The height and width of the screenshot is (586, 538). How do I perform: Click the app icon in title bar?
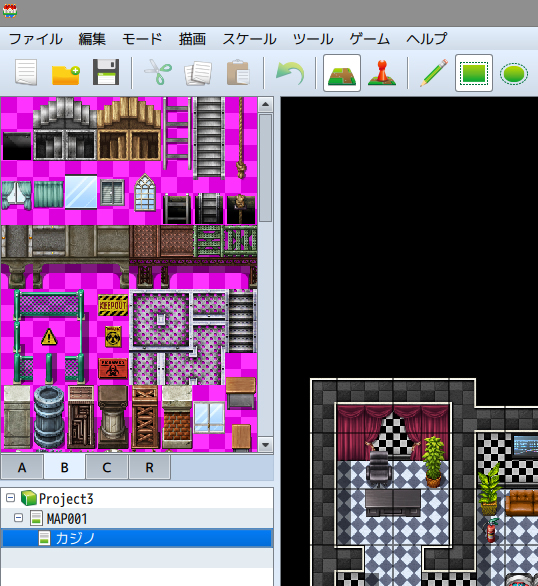pyautogui.click(x=10, y=11)
